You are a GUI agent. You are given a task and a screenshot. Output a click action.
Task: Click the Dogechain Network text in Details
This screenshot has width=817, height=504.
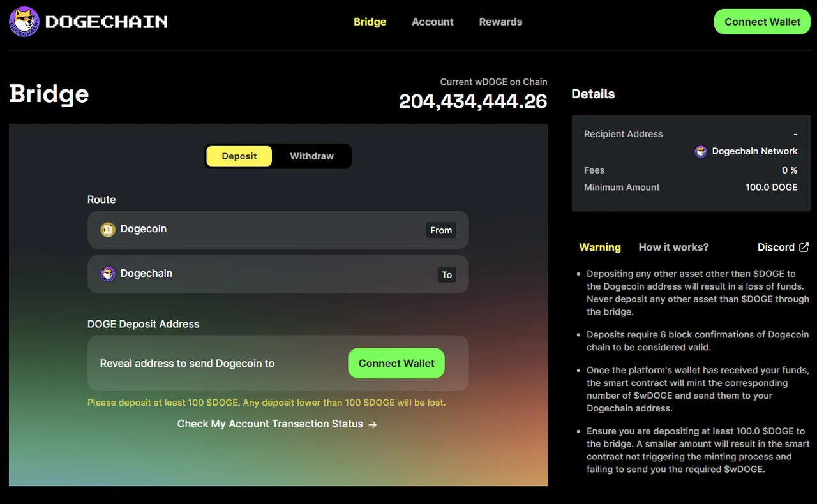pyautogui.click(x=754, y=151)
